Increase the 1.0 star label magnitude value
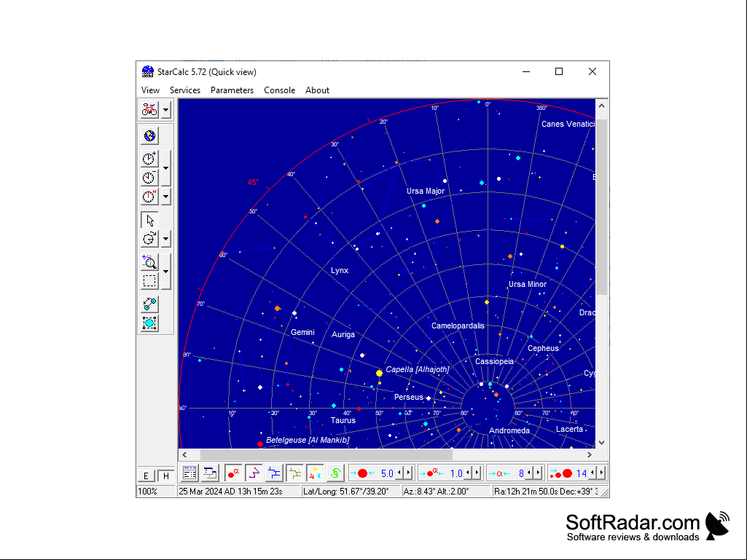 tap(477, 473)
